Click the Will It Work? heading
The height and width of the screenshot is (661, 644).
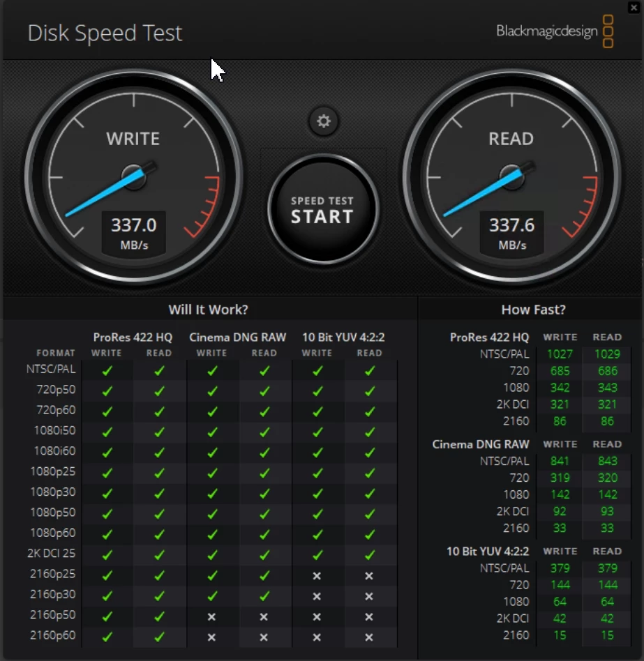click(x=209, y=310)
